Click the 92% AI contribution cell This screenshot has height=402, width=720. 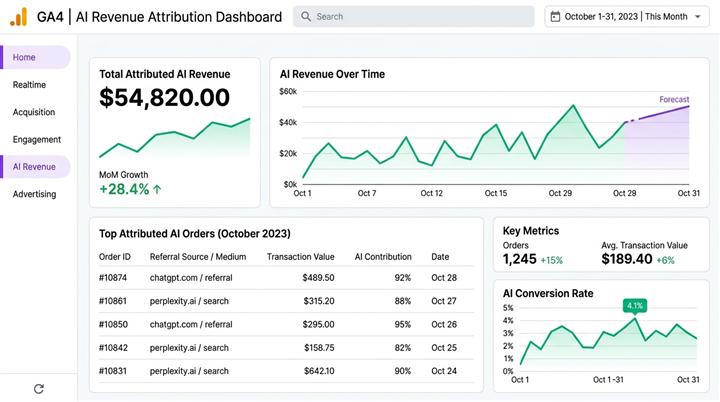pyautogui.click(x=403, y=278)
